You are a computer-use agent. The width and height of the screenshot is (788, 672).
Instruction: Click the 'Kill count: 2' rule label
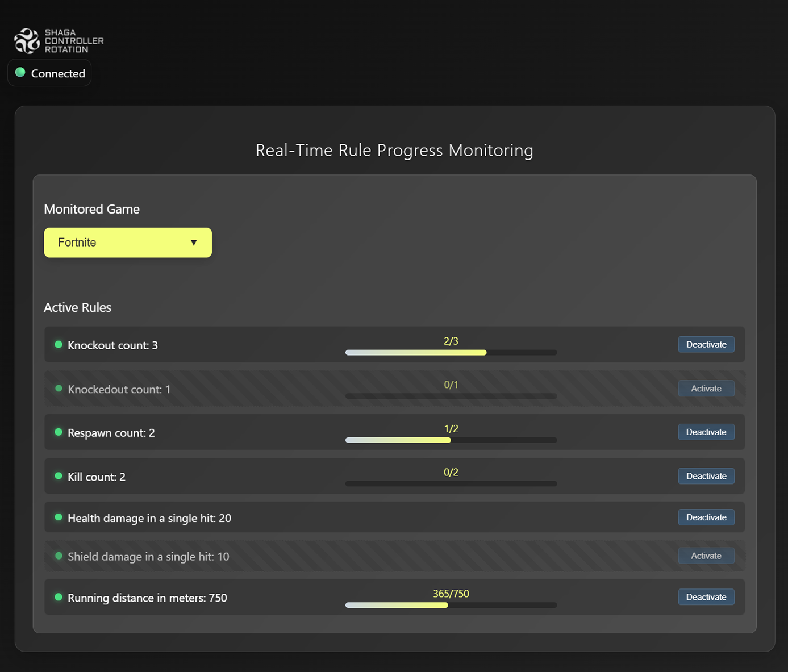tap(97, 477)
